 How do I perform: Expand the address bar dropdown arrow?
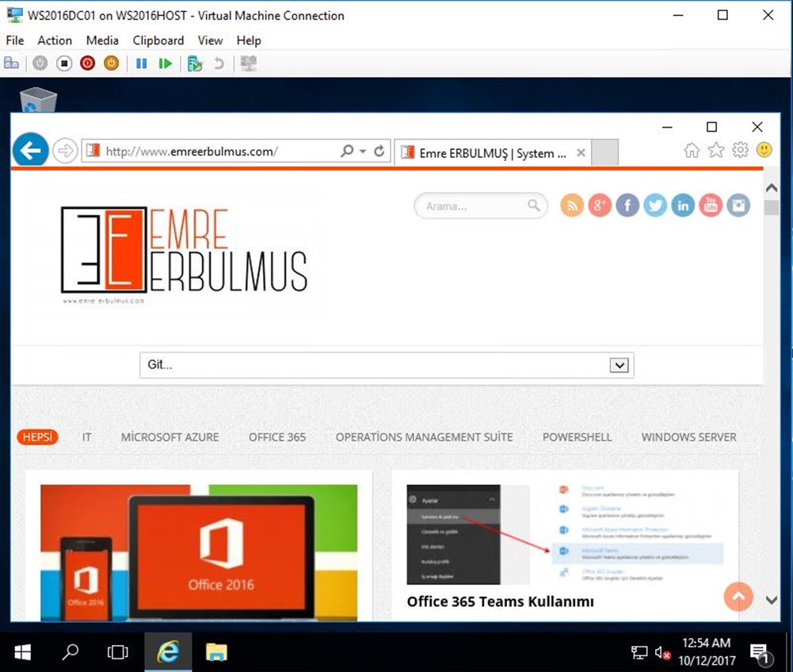tap(363, 151)
